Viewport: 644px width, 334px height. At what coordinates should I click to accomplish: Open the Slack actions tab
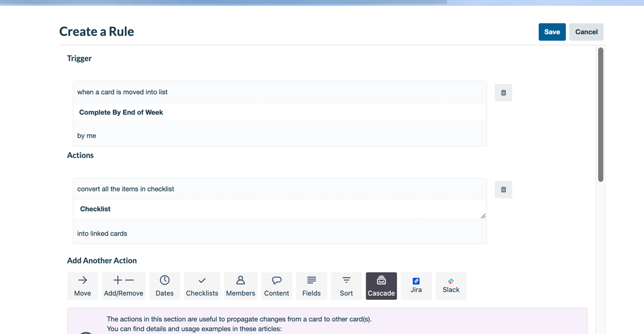click(451, 286)
